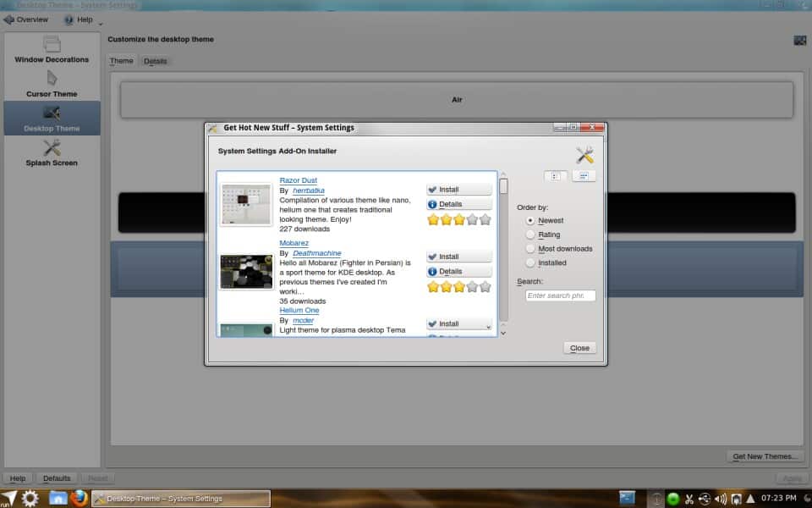The image size is (812, 508).
Task: Switch to the Details tab
Action: pyautogui.click(x=156, y=61)
